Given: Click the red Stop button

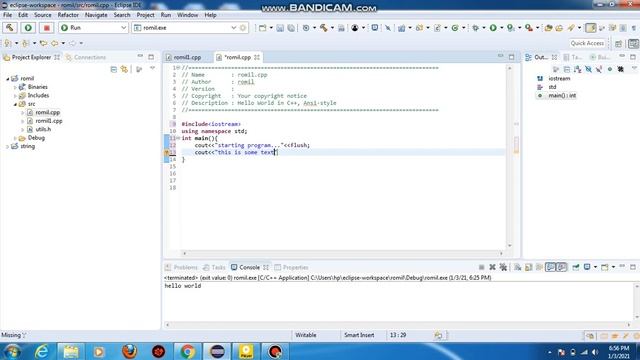Looking at the screenshot, I should point(47,28).
